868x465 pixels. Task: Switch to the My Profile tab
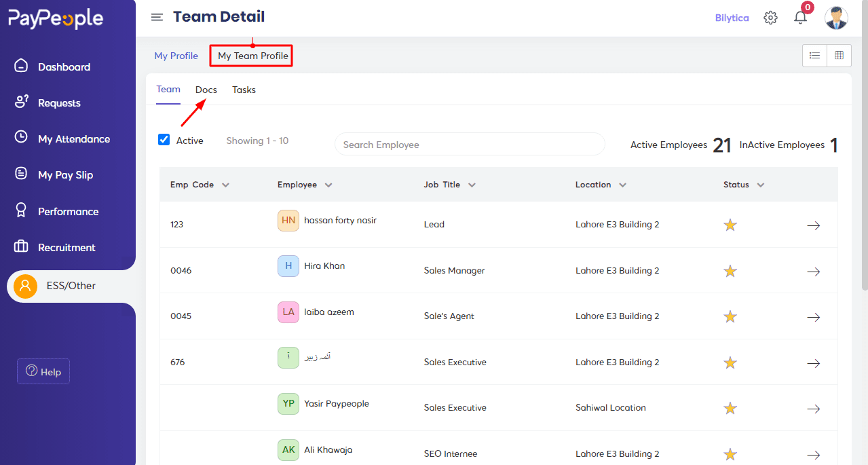coord(176,56)
